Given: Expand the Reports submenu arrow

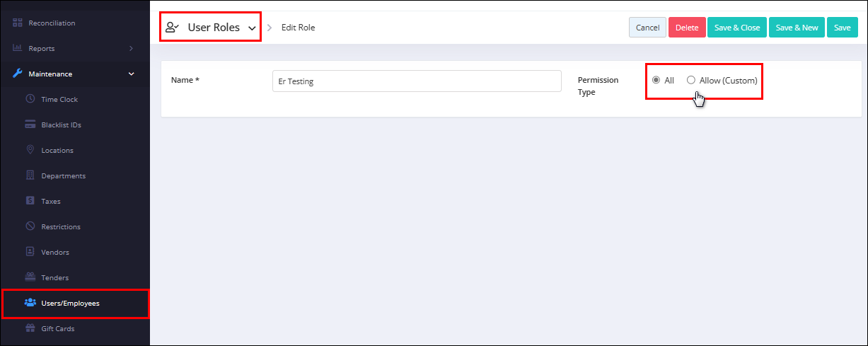Looking at the screenshot, I should (x=131, y=48).
